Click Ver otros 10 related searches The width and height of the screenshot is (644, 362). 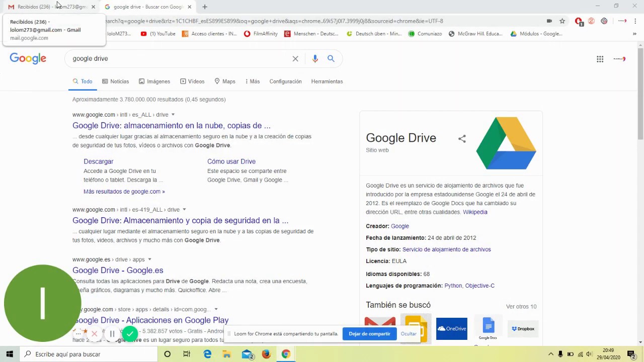tap(521, 307)
